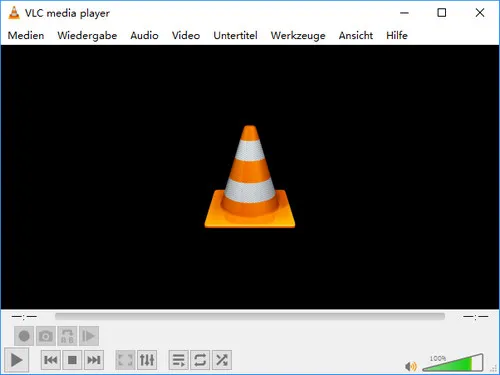Open the Hilfe menu
Screen dimensions: 500x375
397,35
